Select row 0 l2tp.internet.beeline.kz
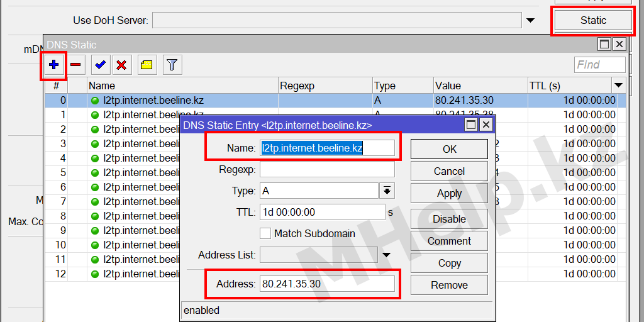 coord(336,101)
